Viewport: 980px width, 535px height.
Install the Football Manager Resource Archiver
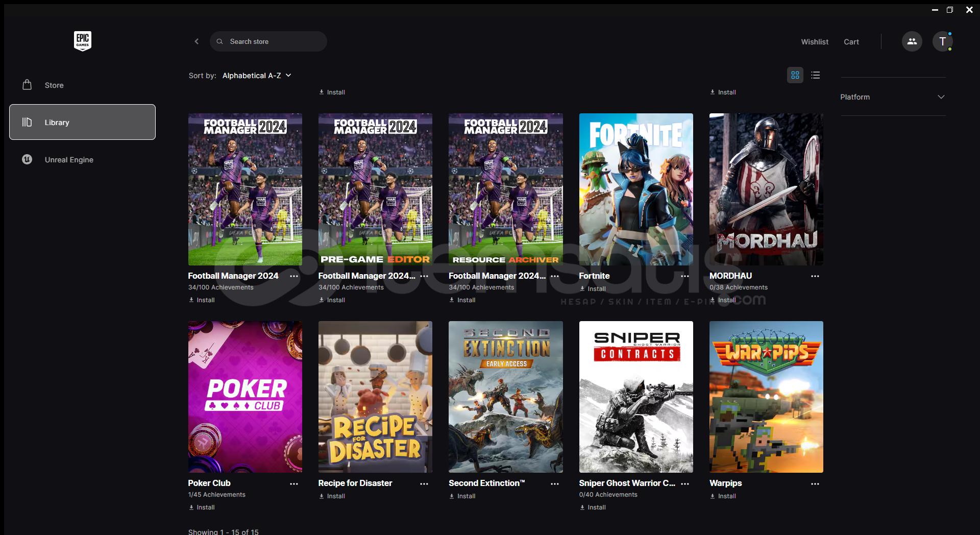(x=462, y=300)
